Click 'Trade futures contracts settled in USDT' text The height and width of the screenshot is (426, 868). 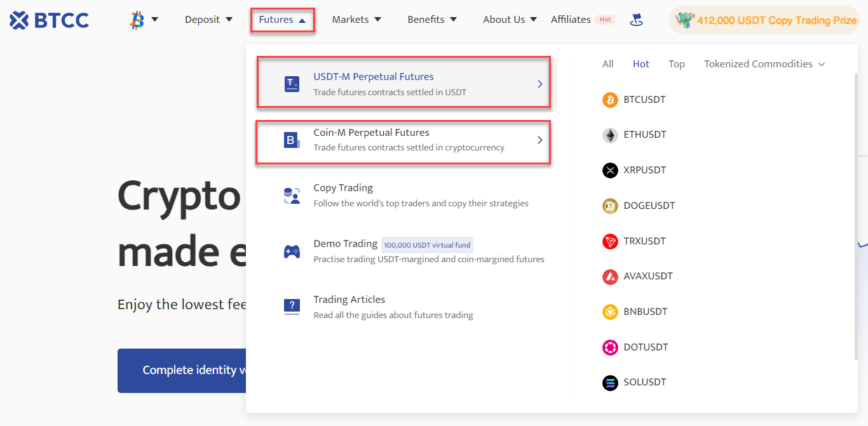(x=390, y=92)
